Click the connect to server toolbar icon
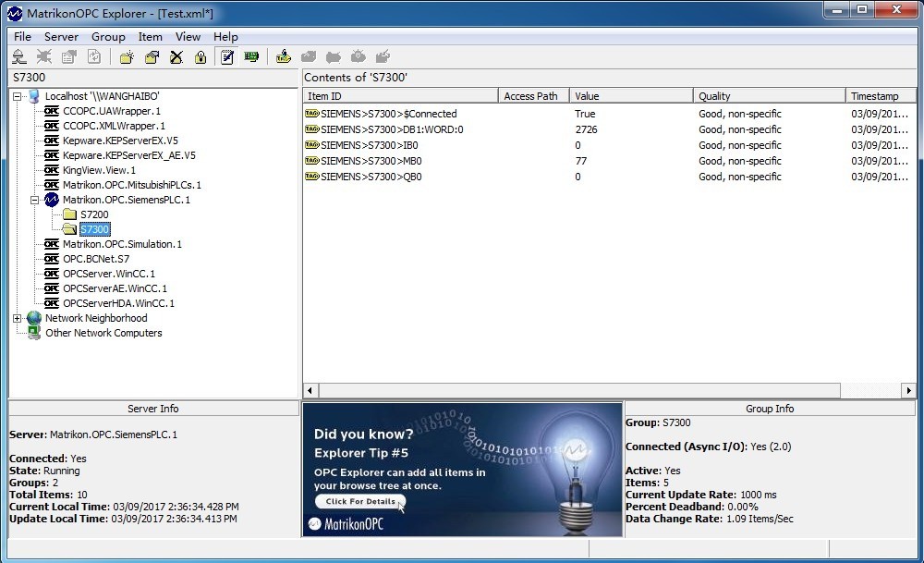This screenshot has width=924, height=563. coord(19,56)
